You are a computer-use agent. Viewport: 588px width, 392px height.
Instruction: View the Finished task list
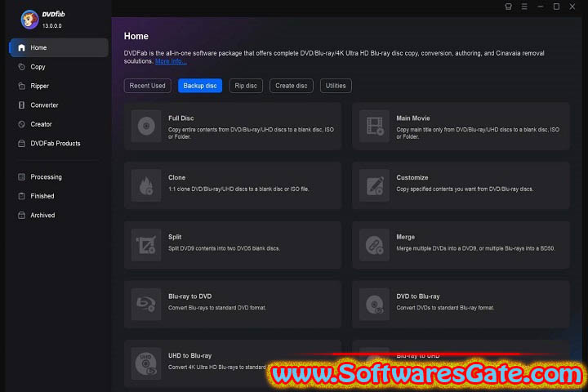(42, 196)
